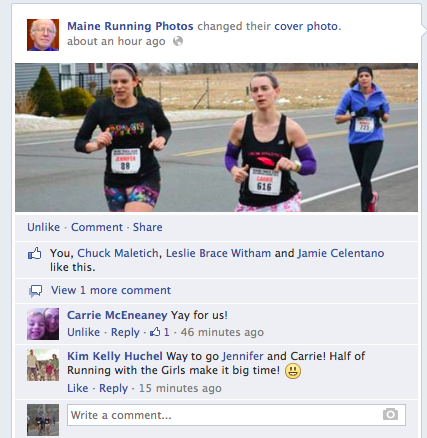This screenshot has width=427, height=438.
Task: Open the runners cover photo image
Action: (216, 137)
